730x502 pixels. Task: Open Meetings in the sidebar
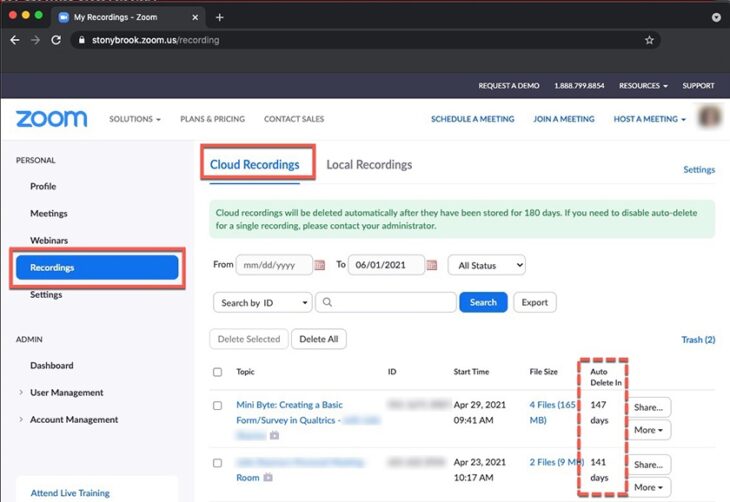49,213
